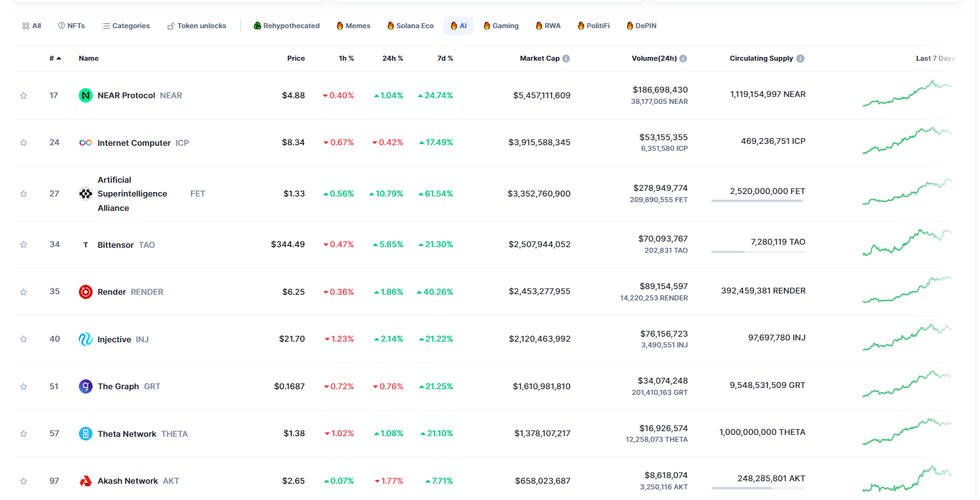Sort by Market Cap column header
Screen dimensions: 980x500
(539, 58)
